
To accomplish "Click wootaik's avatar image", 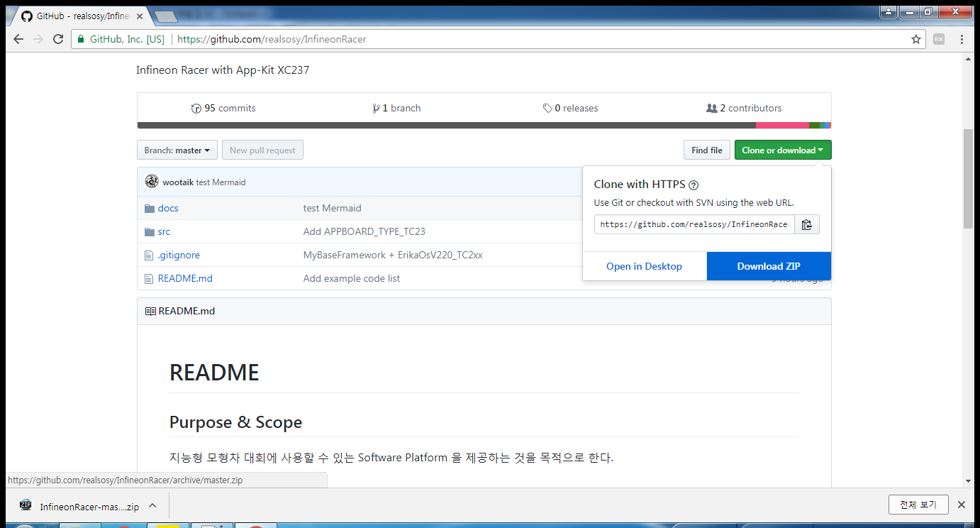I will (152, 182).
